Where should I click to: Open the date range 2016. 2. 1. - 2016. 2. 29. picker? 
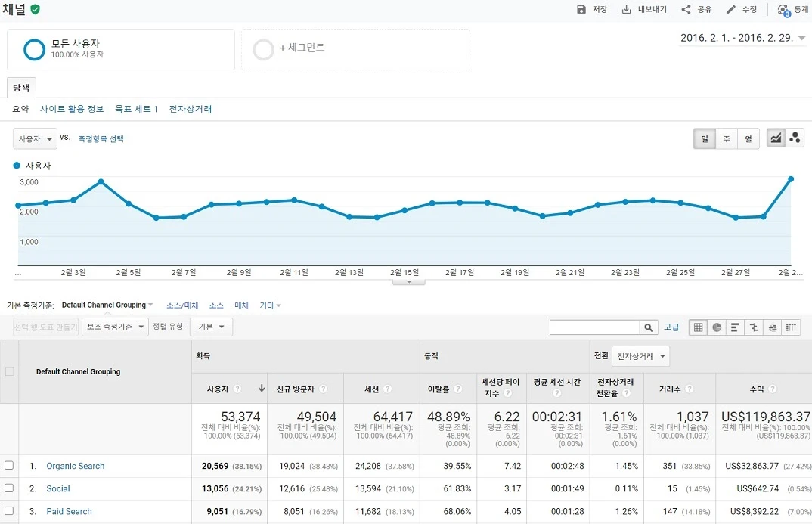pos(742,38)
